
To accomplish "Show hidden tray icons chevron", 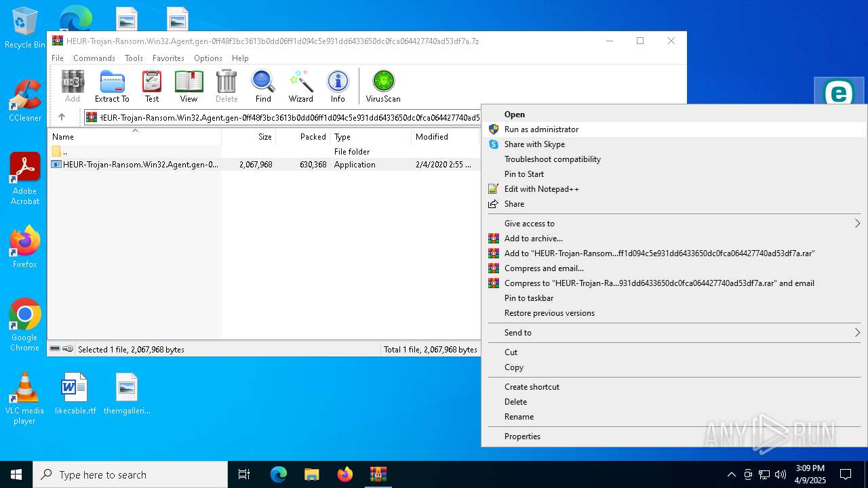I will tap(731, 474).
